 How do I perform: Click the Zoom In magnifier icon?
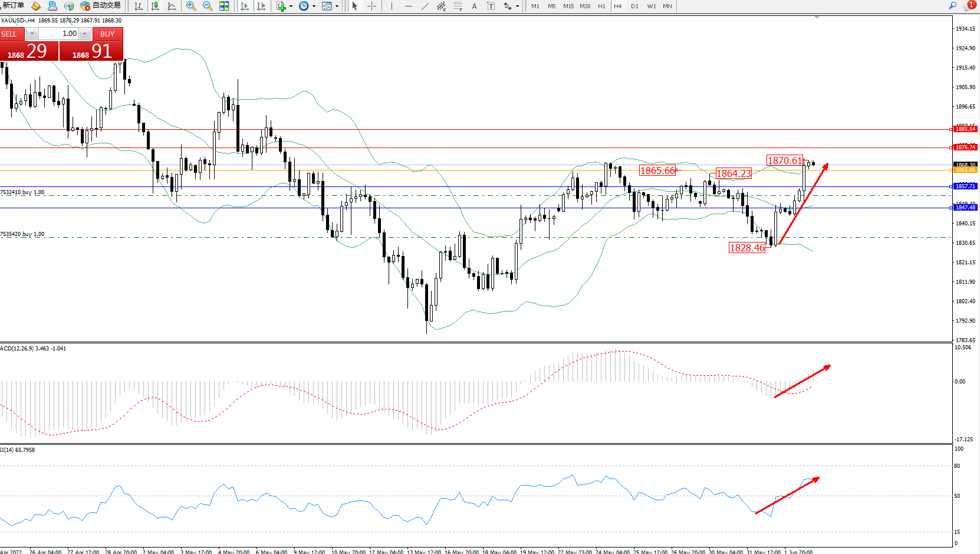[190, 6]
